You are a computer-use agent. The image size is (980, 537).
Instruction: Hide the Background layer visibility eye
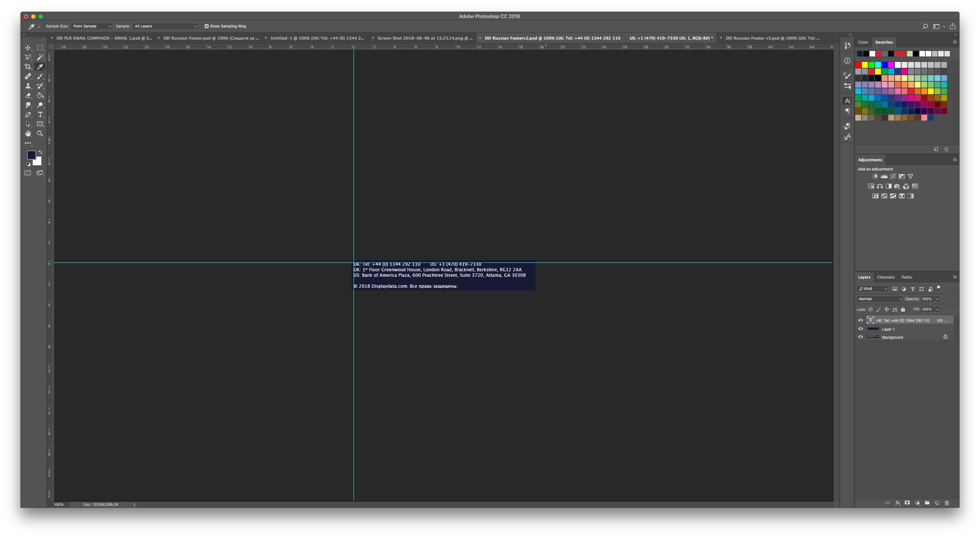point(860,337)
